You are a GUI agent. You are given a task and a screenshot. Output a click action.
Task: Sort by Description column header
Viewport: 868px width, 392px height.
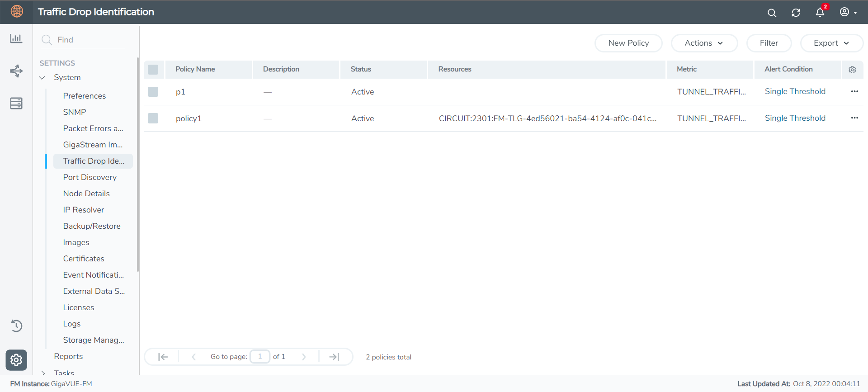point(296,69)
